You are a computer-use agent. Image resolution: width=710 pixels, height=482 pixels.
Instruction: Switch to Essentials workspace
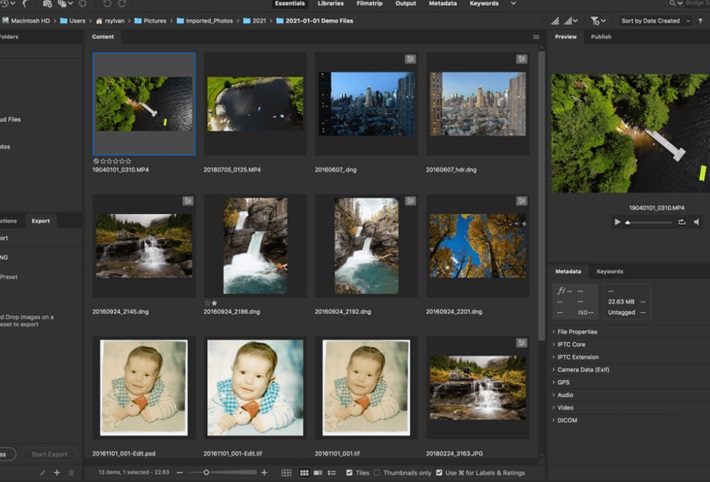coord(289,3)
